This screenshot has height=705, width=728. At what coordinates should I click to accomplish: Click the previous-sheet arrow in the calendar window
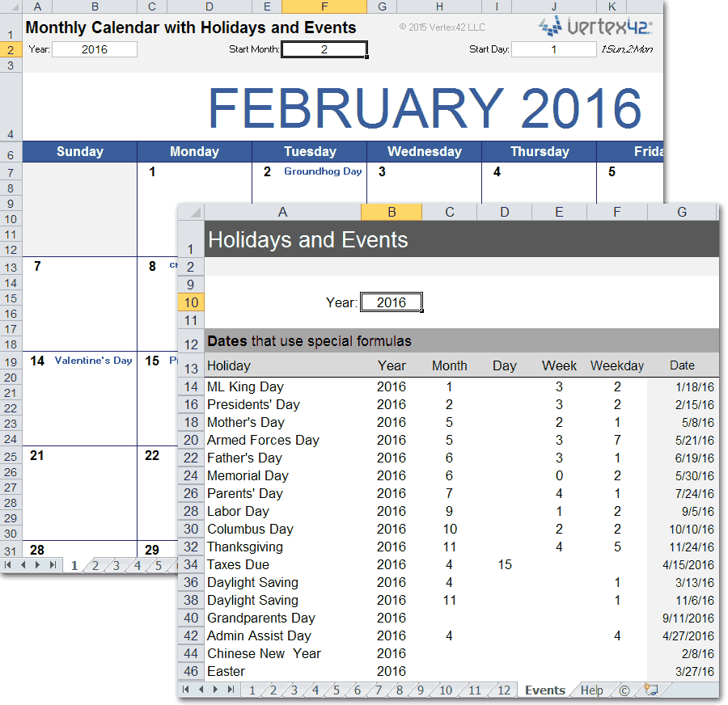pyautogui.click(x=23, y=566)
